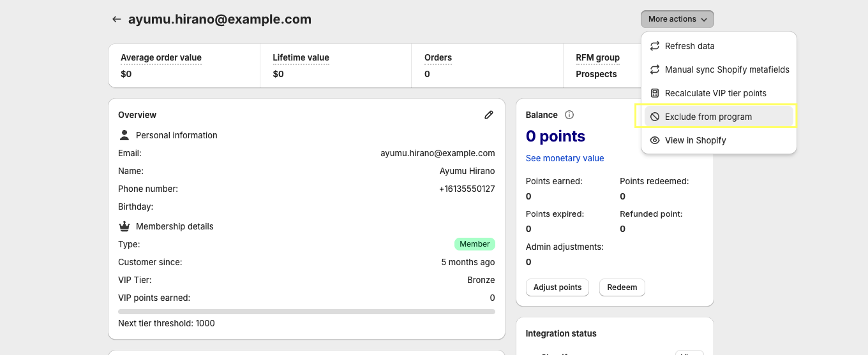Select Manual sync Shopify metafields option
Viewport: 868px width, 355px height.
[726, 69]
